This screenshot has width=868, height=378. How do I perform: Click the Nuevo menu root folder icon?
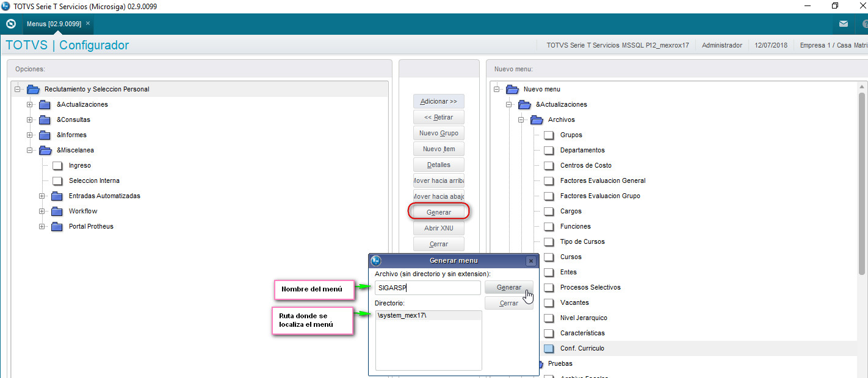(x=513, y=89)
